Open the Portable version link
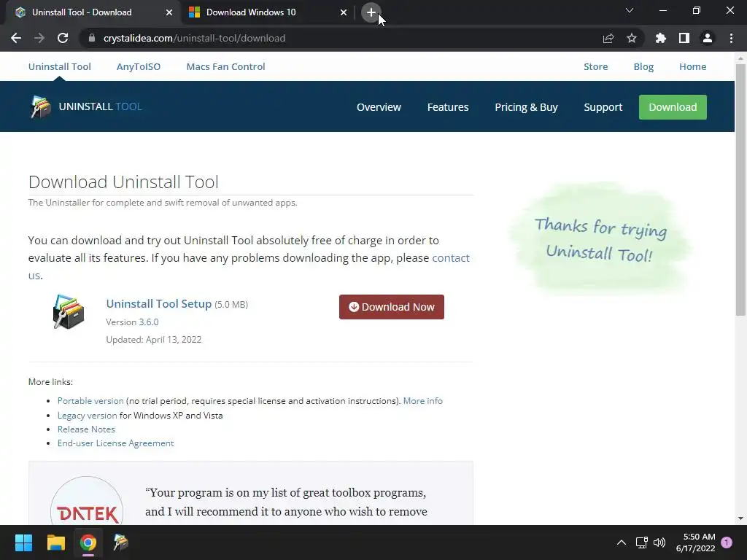747x560 pixels. pos(90,401)
